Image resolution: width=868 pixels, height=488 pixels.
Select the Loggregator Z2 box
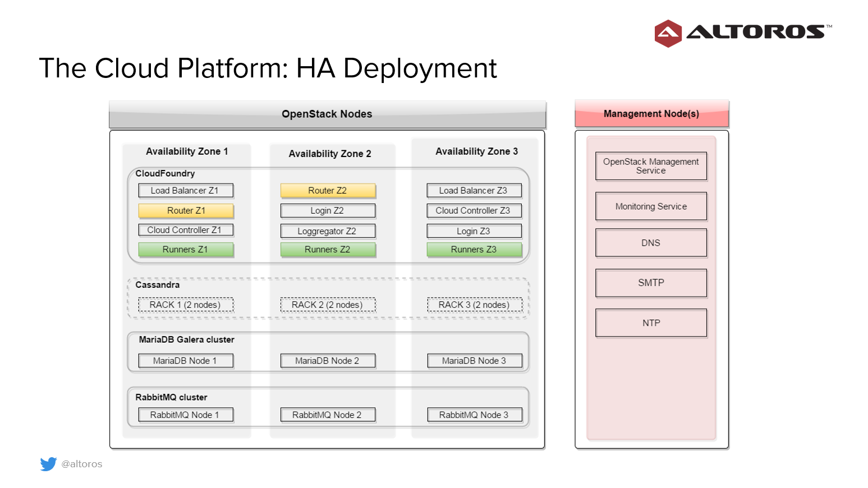(x=328, y=231)
